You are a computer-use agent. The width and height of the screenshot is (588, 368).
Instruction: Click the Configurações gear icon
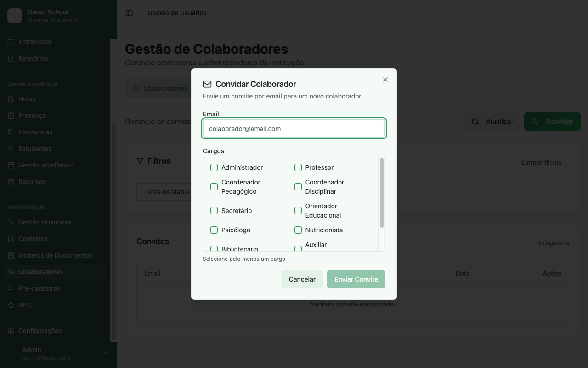pyautogui.click(x=11, y=331)
